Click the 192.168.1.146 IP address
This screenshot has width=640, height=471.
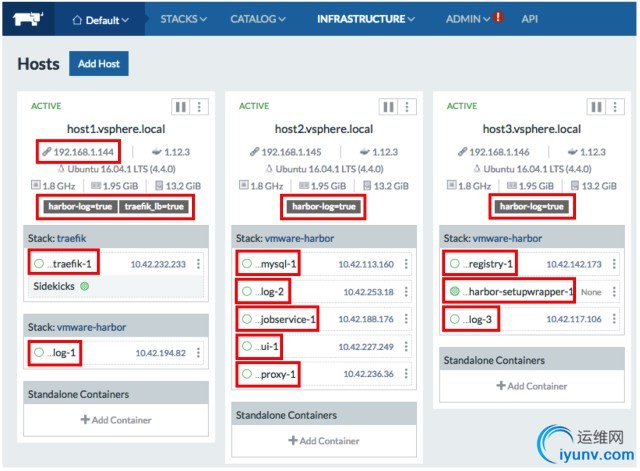(499, 152)
